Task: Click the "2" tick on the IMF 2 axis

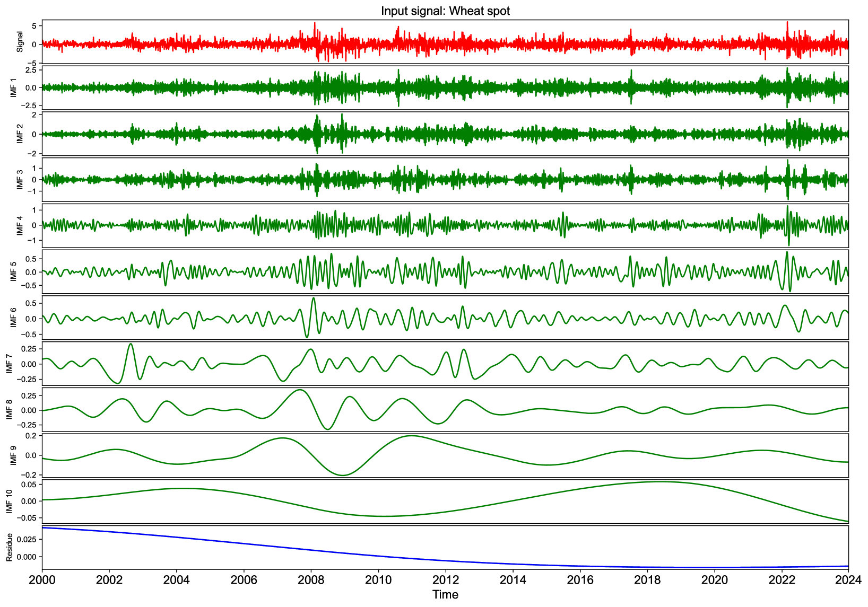Action: tap(34, 115)
